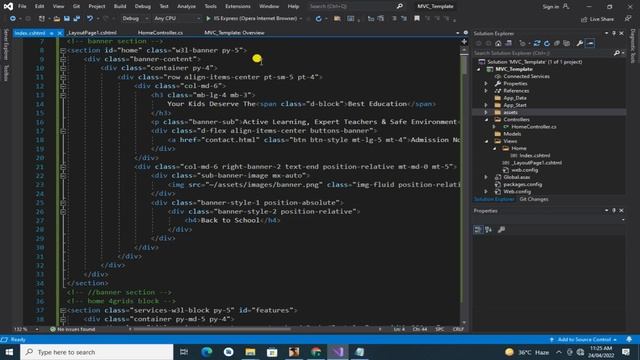Click Property Pages wrench in Properties panel
This screenshot has height=360, width=640.
(502, 229)
